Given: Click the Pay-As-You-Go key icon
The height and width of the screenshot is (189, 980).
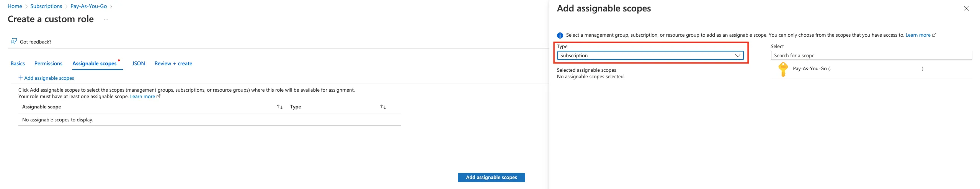Looking at the screenshot, I should click(783, 69).
